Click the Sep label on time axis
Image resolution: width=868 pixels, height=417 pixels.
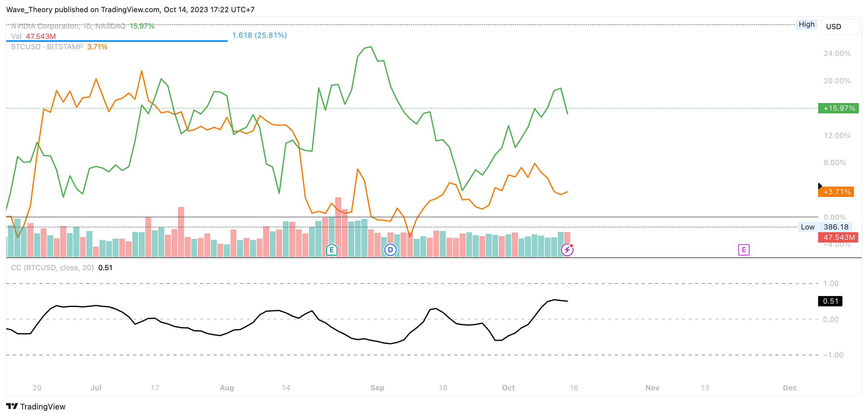377,387
